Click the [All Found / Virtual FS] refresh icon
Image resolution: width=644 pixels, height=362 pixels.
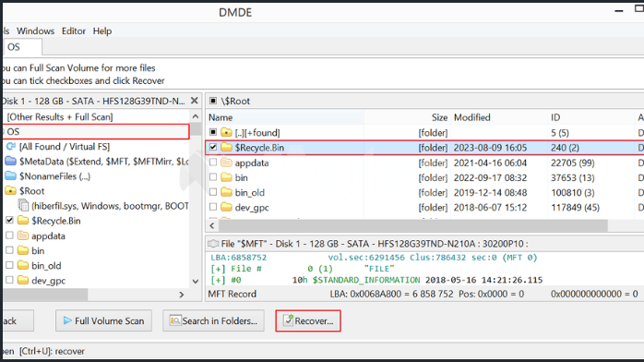(x=11, y=146)
